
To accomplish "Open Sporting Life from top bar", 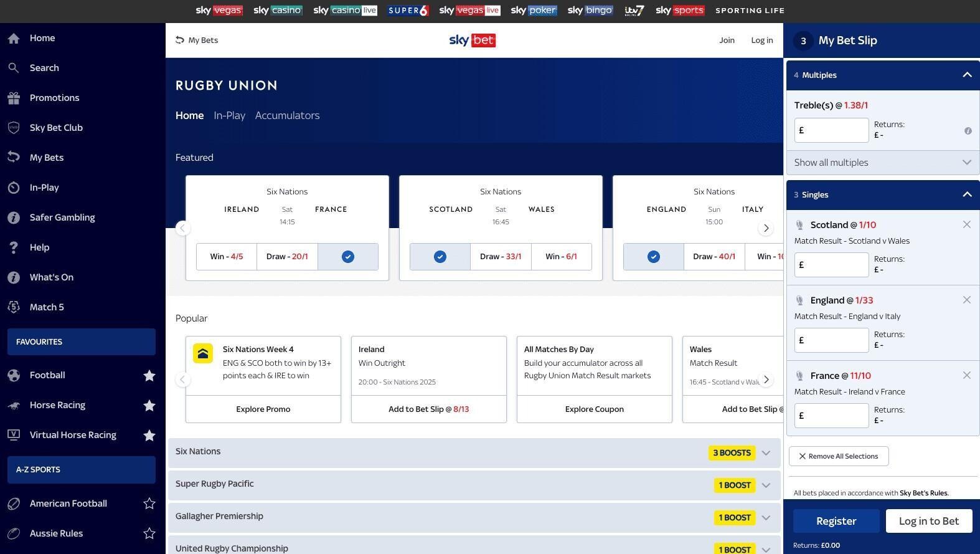I will click(750, 11).
